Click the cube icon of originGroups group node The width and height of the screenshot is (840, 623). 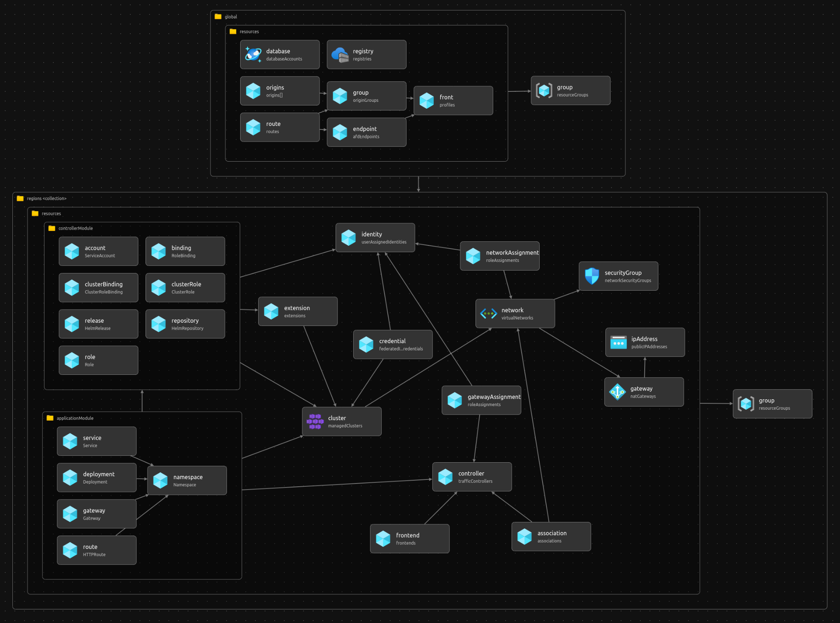click(x=340, y=96)
